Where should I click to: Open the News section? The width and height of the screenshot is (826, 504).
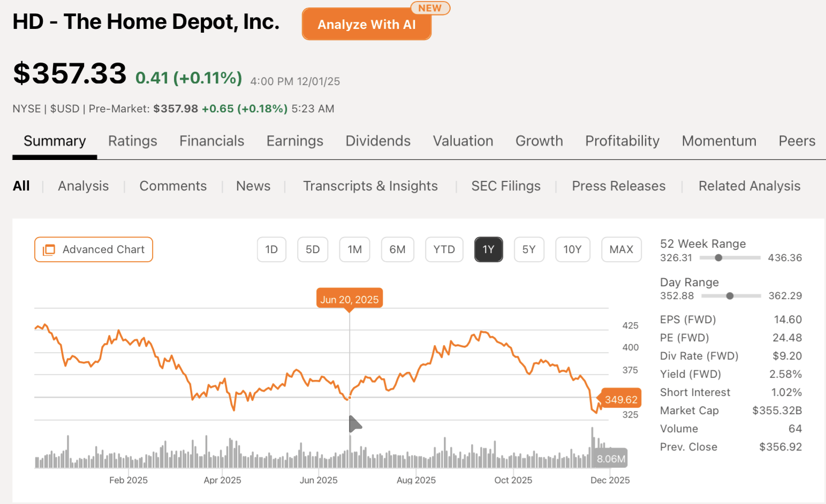253,186
